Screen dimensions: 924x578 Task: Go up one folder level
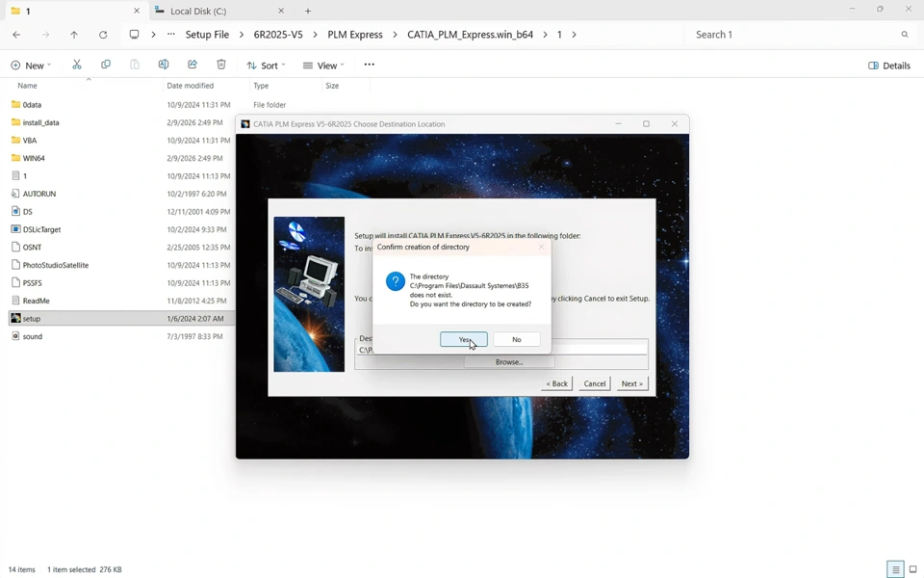click(x=74, y=35)
